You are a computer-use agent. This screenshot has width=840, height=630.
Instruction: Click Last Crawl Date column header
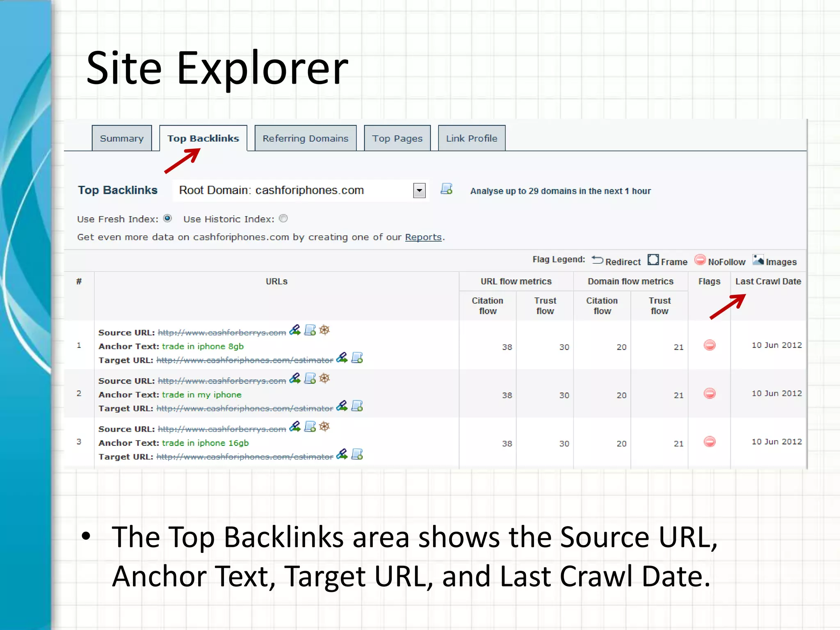(x=768, y=281)
